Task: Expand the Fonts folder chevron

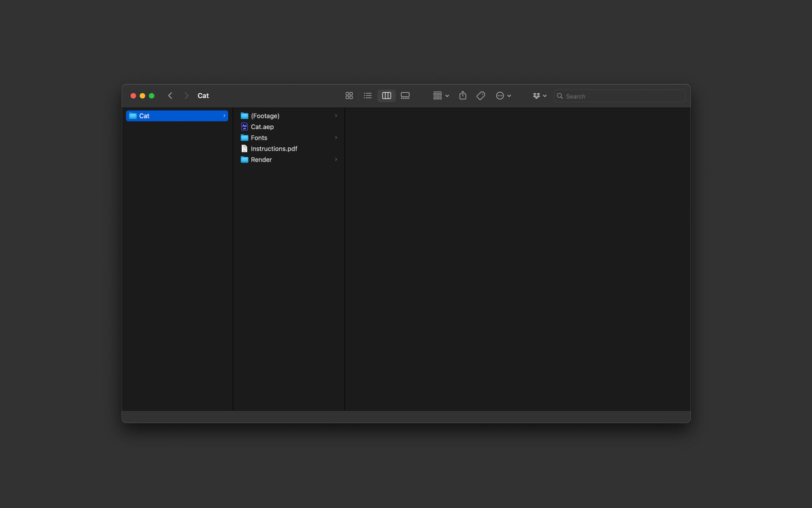Action: click(336, 138)
